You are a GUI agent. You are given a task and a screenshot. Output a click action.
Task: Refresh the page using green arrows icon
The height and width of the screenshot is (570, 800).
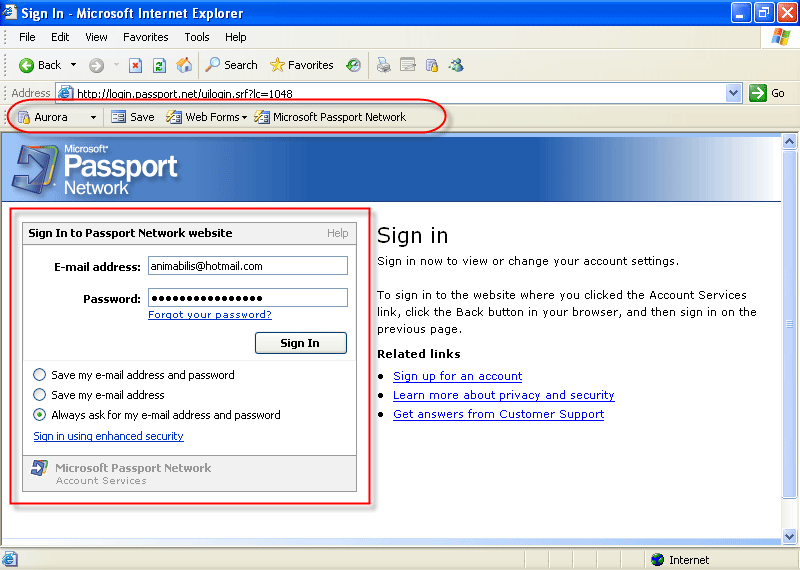[x=159, y=65]
